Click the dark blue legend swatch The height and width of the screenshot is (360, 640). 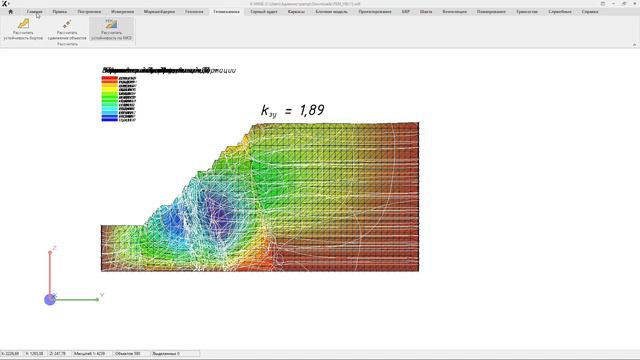(109, 119)
